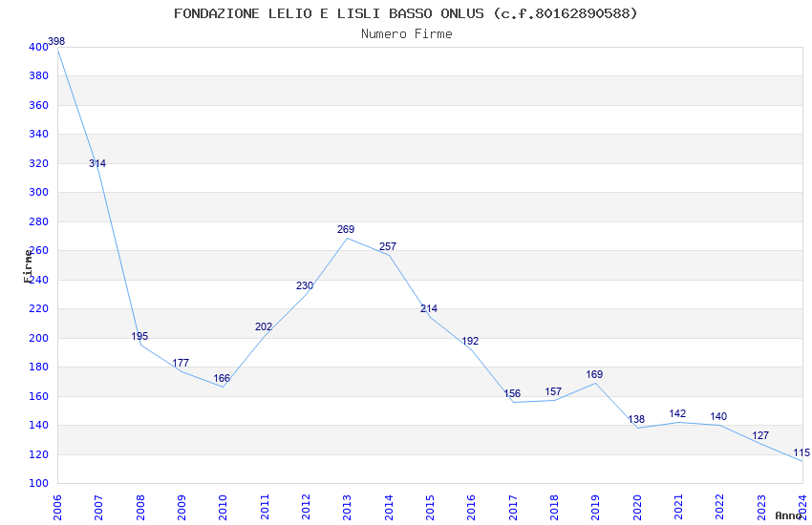Viewport: 812px width, 525px height.
Task: Click the x-axis year 2022
Action: [720, 508]
